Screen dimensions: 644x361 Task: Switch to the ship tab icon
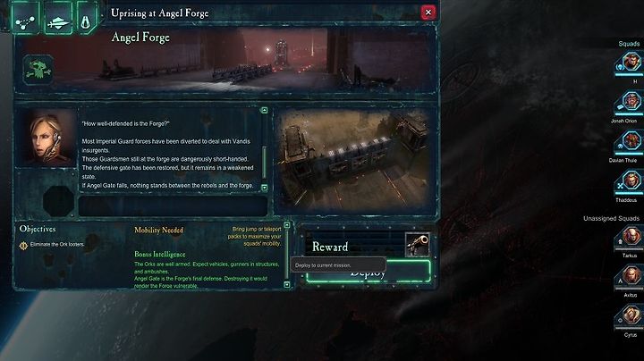(x=57, y=17)
